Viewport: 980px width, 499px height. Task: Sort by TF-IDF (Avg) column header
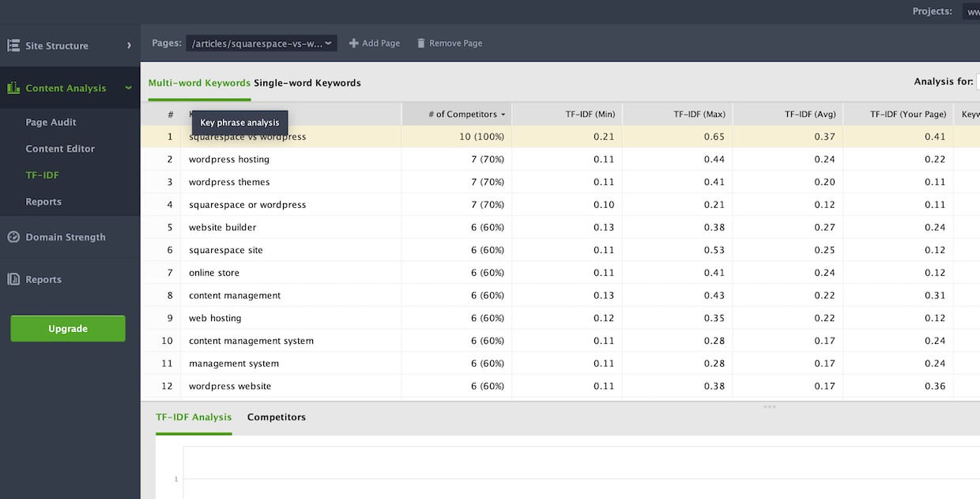[788, 115]
